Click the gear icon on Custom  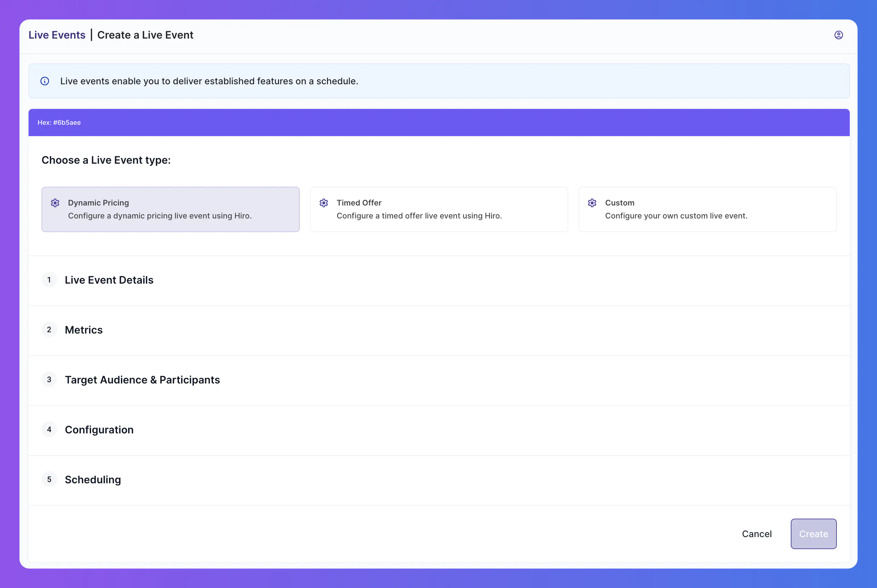(592, 203)
